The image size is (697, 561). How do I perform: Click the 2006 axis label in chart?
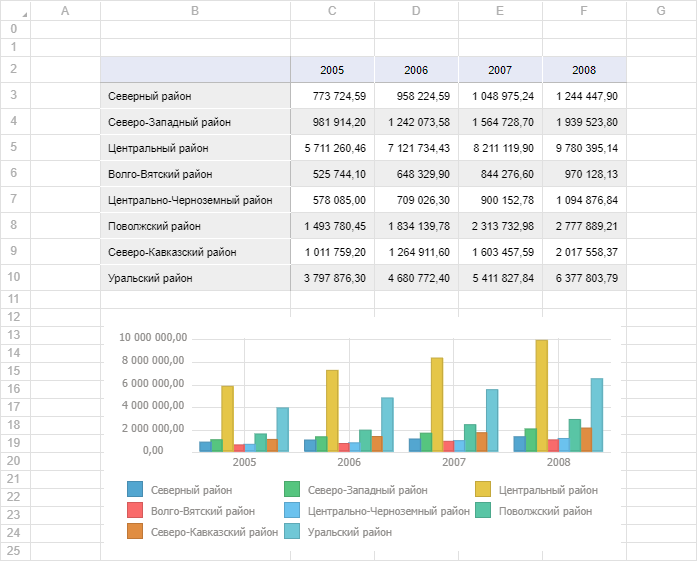click(348, 463)
